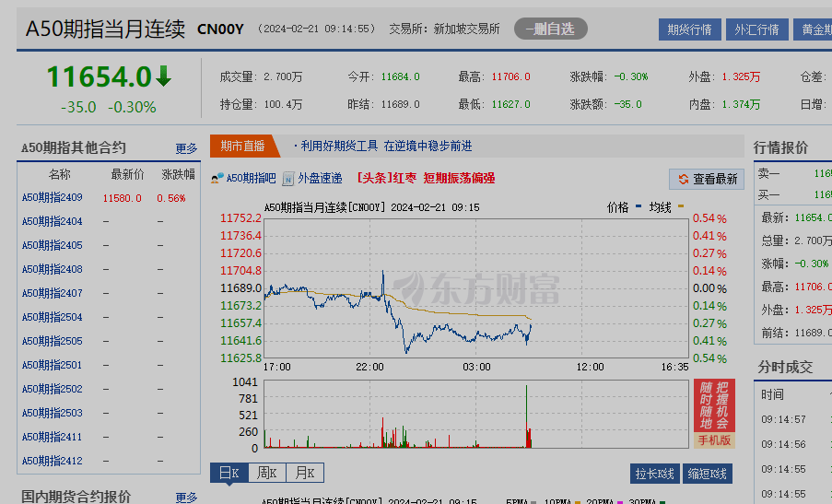This screenshot has height=504, width=832.
Task: Click the 外盘 value 1.325万 in header
Action: [x=741, y=76]
